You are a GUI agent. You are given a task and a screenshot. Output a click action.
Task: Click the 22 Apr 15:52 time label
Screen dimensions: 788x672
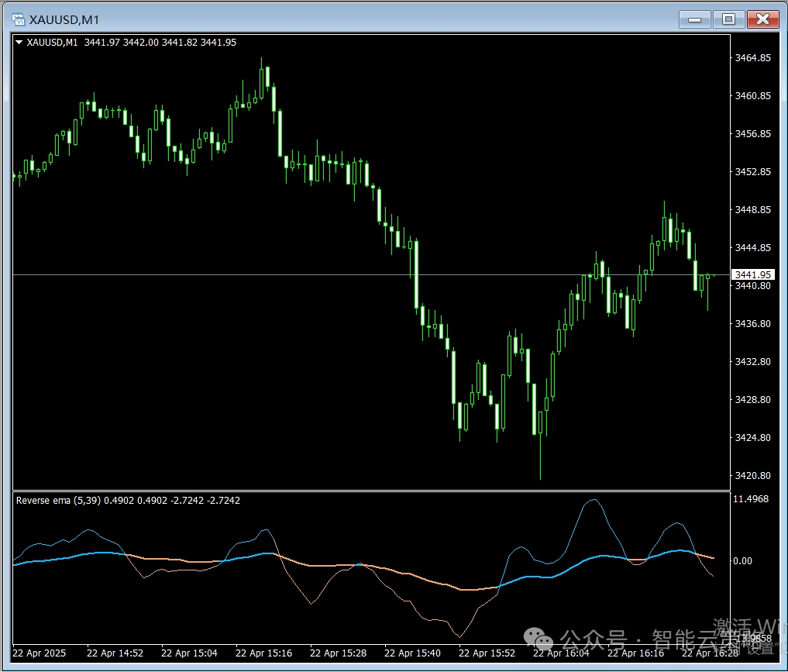tap(487, 653)
